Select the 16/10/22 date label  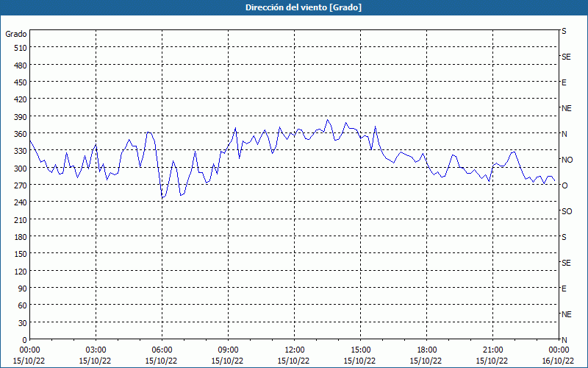tap(558, 361)
